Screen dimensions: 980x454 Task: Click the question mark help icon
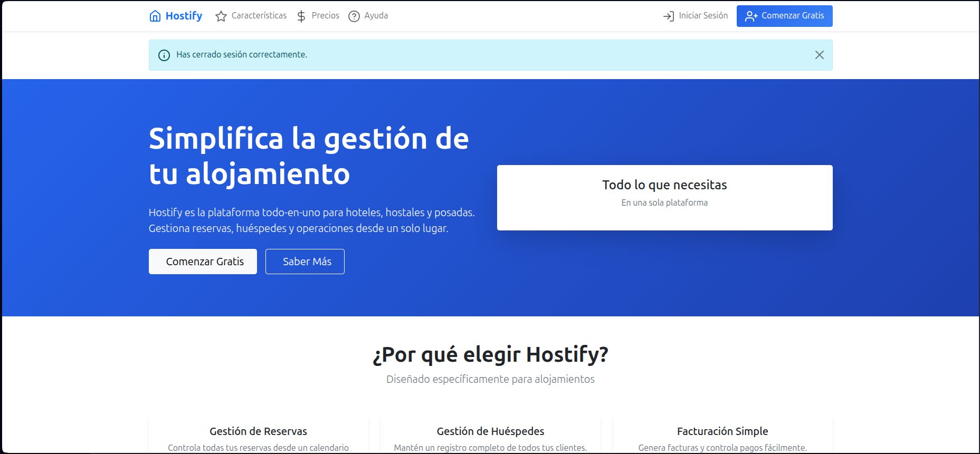[354, 16]
